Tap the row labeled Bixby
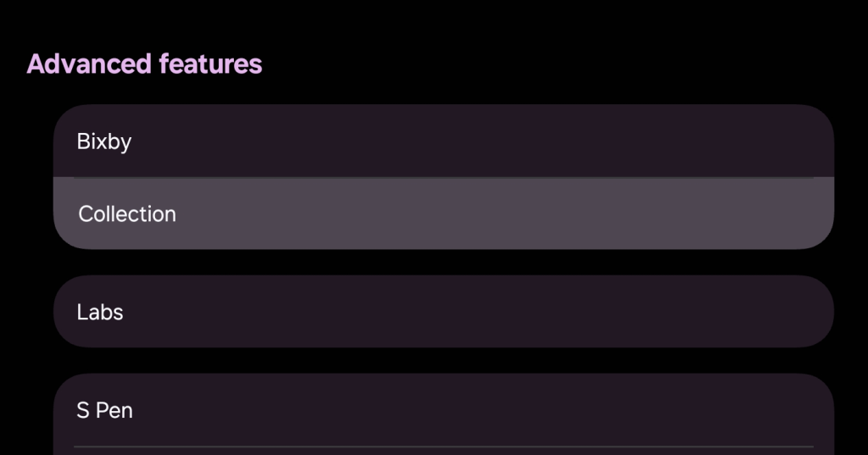This screenshot has height=455, width=868. [443, 141]
